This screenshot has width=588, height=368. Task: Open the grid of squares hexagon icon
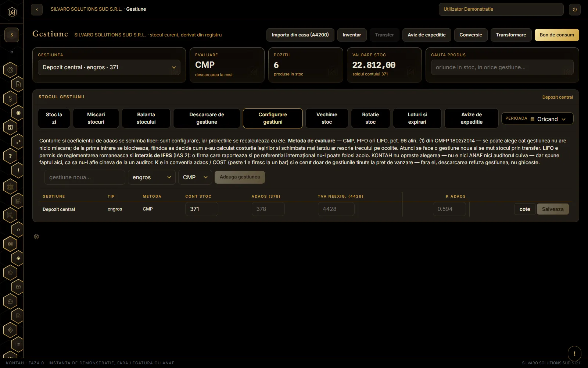point(10,244)
